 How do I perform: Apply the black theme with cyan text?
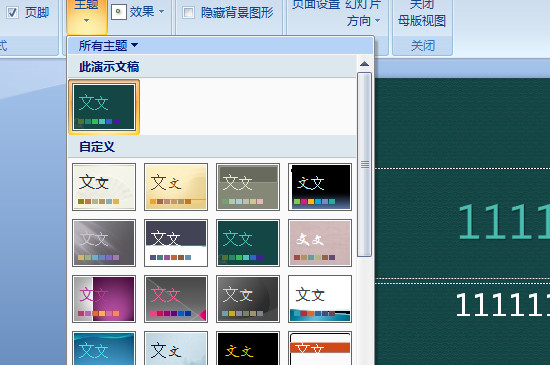(320, 187)
